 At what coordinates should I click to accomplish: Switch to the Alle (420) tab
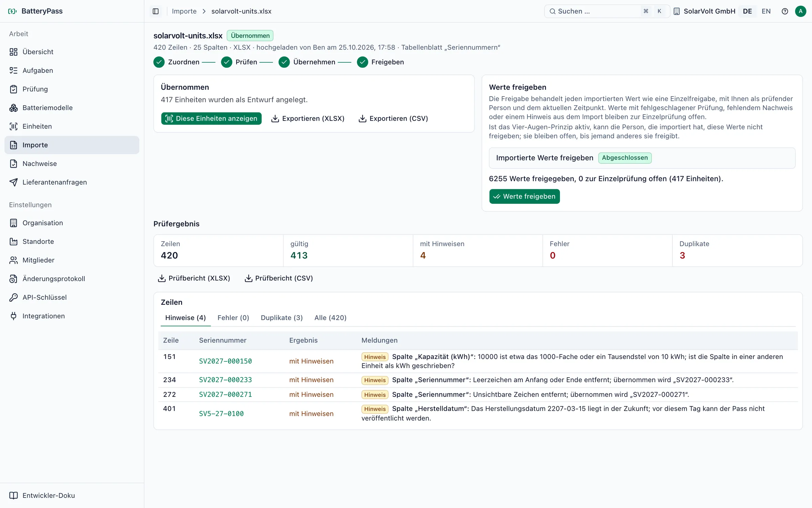click(330, 318)
